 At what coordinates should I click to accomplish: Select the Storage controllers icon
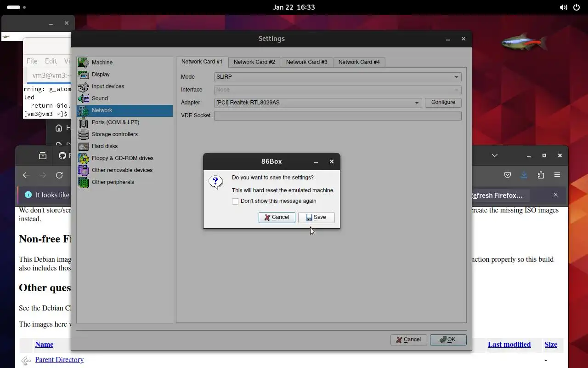pyautogui.click(x=83, y=134)
